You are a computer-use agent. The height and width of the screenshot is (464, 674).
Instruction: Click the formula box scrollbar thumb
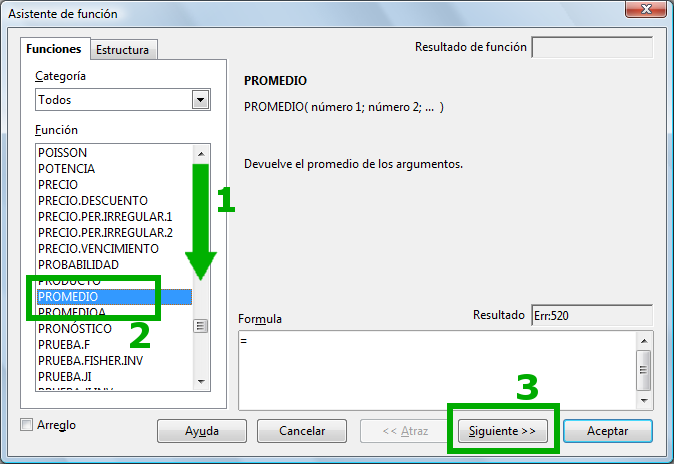(x=643, y=370)
